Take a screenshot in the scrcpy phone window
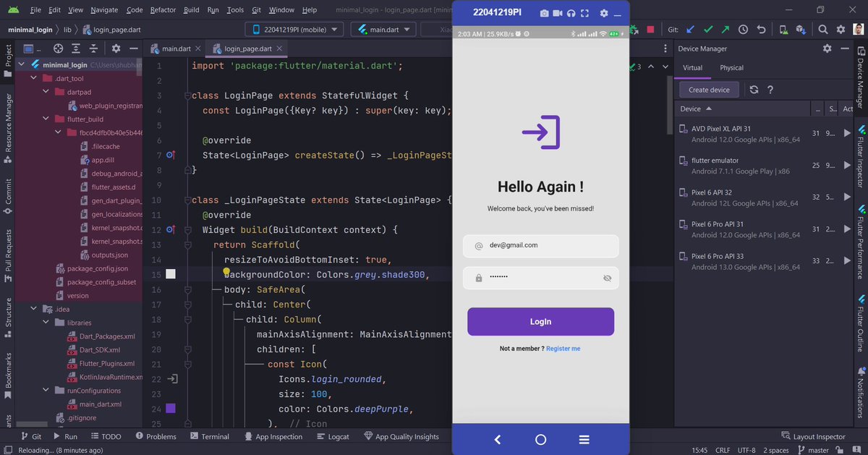Viewport: 868px width, 455px height. click(545, 13)
